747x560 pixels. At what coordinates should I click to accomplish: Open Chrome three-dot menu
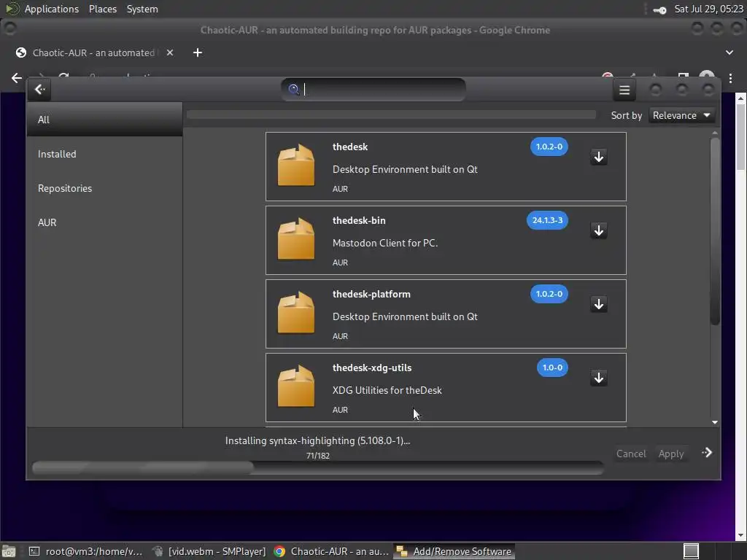point(730,78)
